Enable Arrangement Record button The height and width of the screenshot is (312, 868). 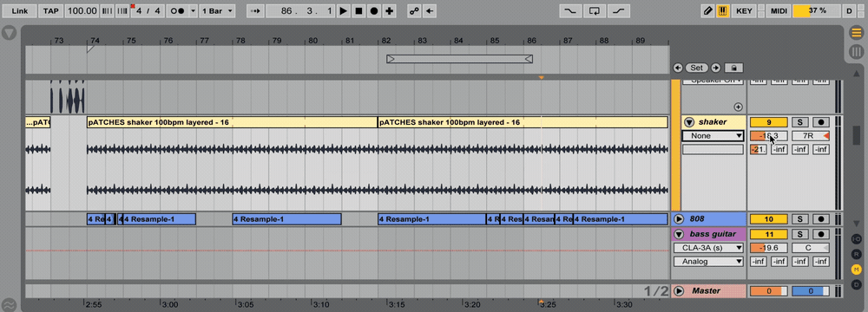[x=374, y=10]
